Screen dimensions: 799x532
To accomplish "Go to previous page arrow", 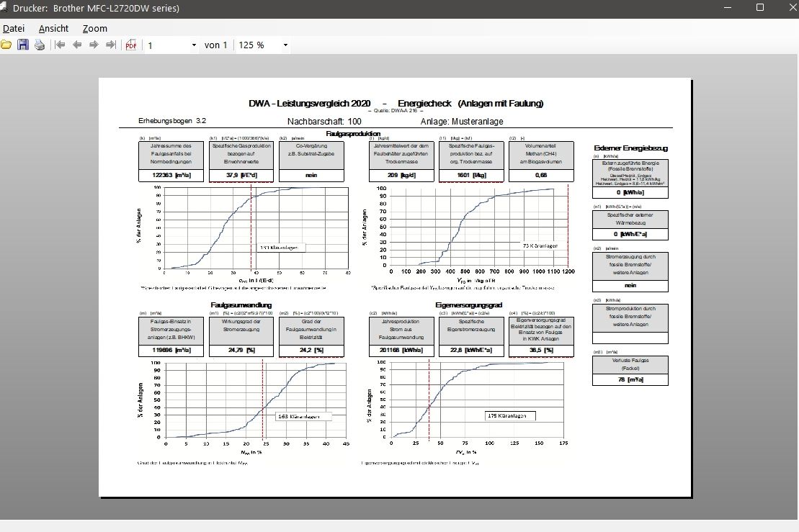I will coord(77,45).
